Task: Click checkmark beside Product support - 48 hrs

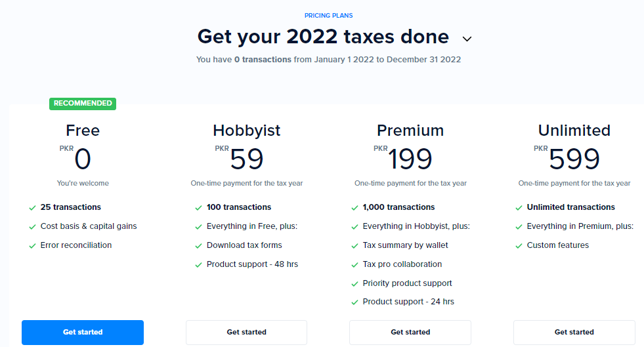Action: [x=198, y=265]
